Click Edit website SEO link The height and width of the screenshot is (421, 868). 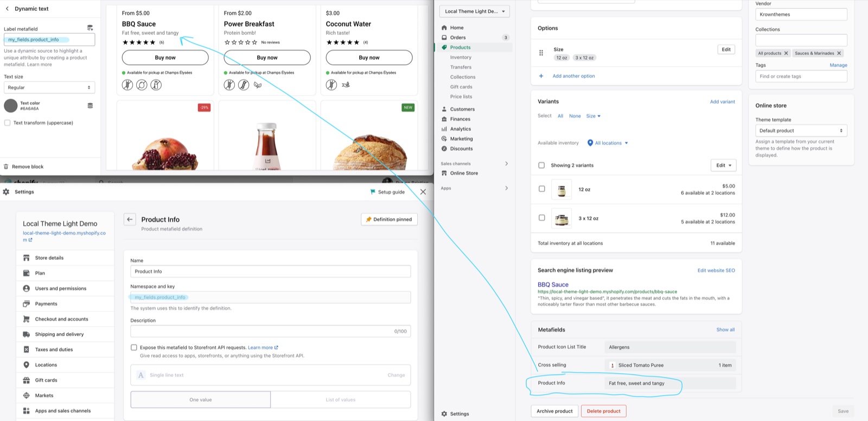point(716,270)
